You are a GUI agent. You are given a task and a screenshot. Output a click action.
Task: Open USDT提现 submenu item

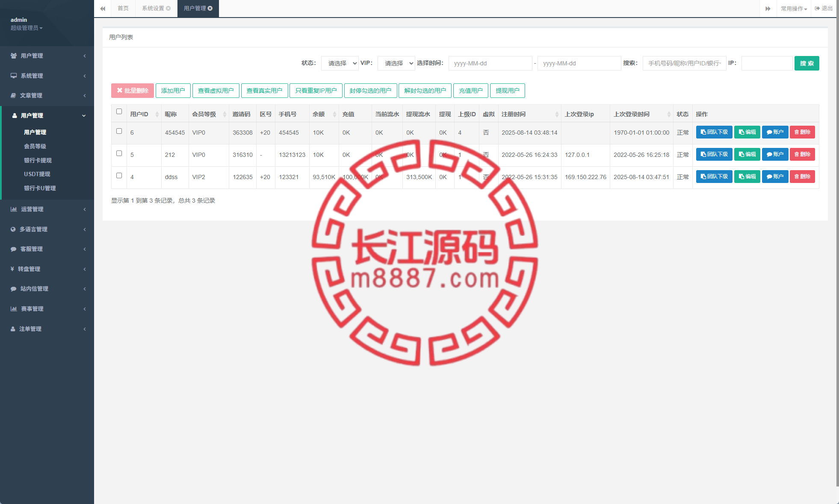(x=37, y=174)
